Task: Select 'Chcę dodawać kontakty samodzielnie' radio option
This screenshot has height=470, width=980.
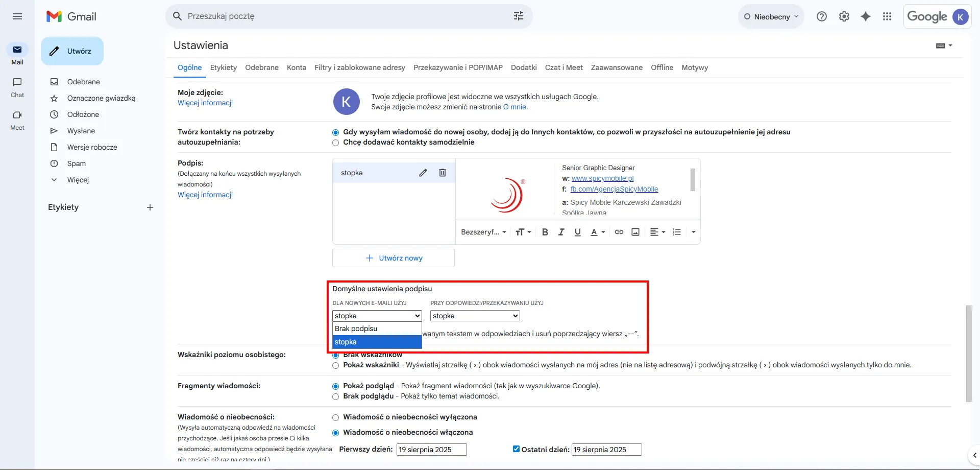Action: point(335,143)
